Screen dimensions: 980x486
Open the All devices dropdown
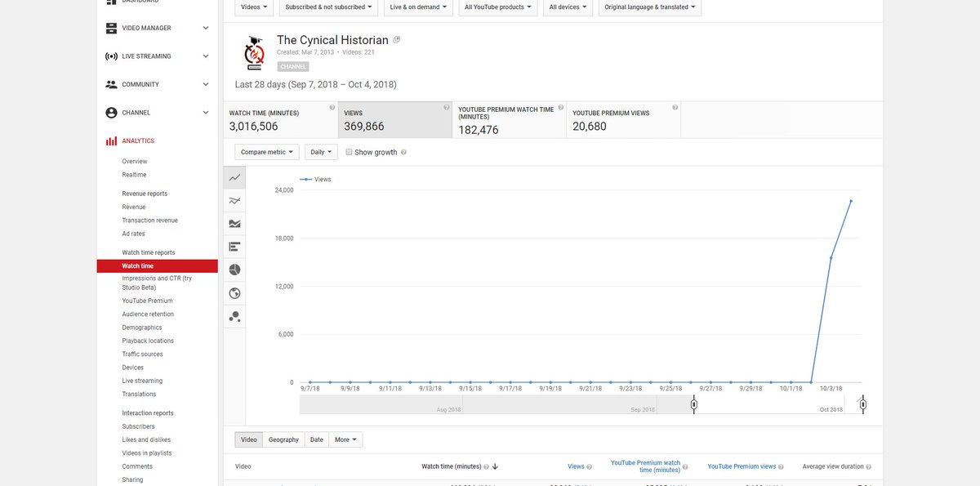(568, 7)
